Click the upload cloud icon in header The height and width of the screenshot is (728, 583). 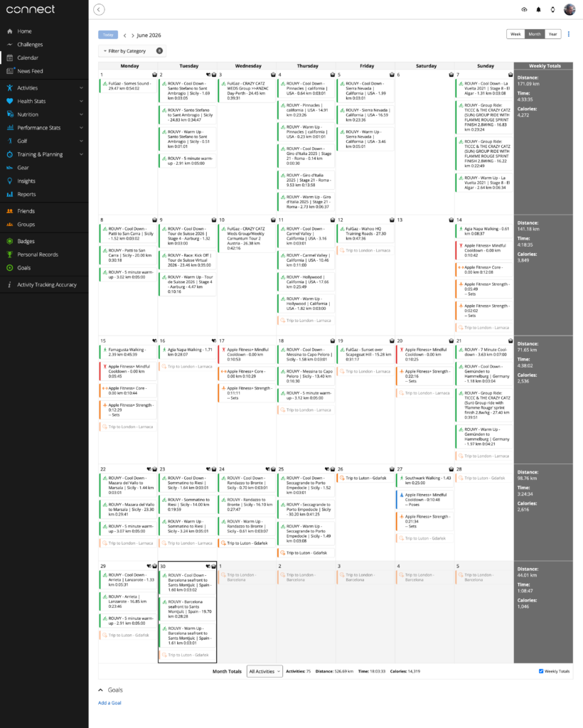(524, 9)
